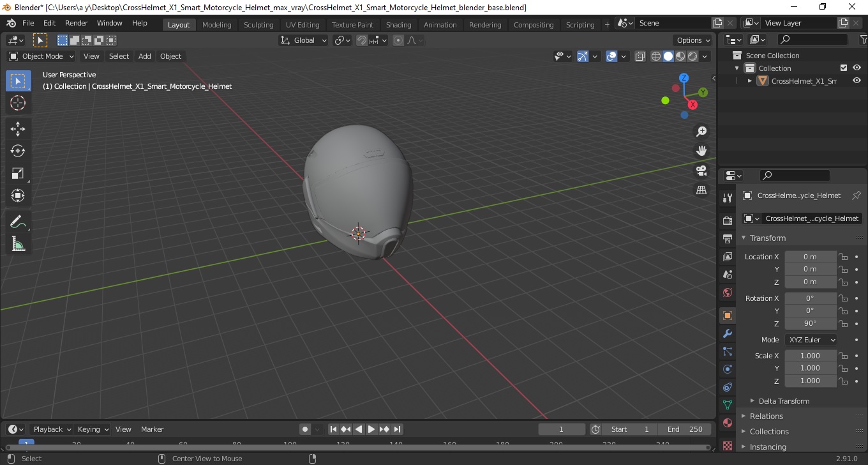Select the Cursor tool
This screenshot has height=465, width=868.
[x=18, y=103]
